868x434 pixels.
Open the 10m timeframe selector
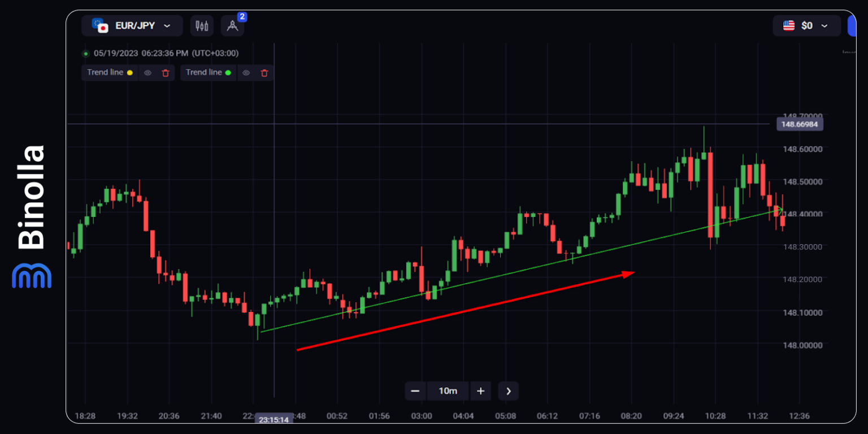point(448,391)
